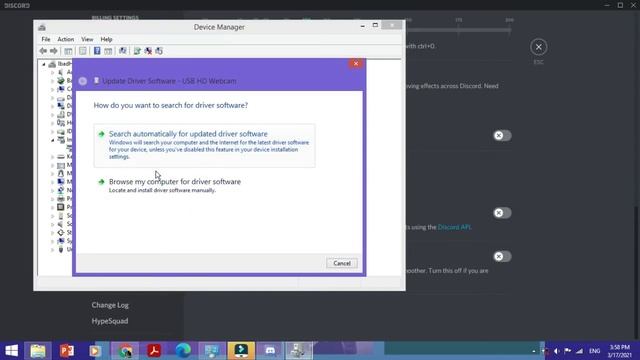Open PowerPoint from the taskbar
Viewport: 640px width, 360px height.
coord(67,351)
